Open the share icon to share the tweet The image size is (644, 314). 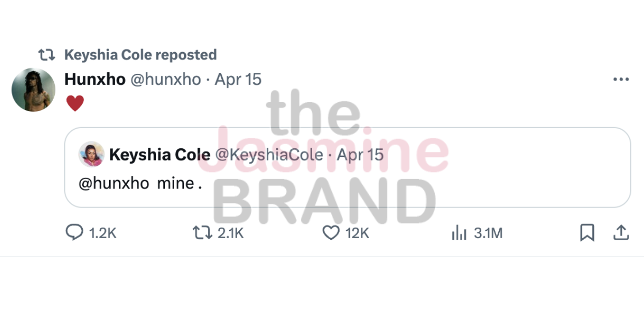coord(621,232)
